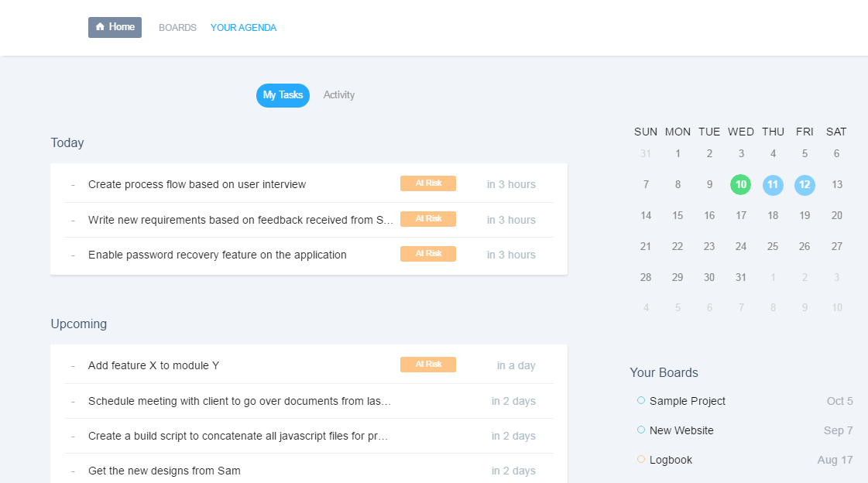The height and width of the screenshot is (483, 868).
Task: Open the New Website board
Action: (681, 430)
